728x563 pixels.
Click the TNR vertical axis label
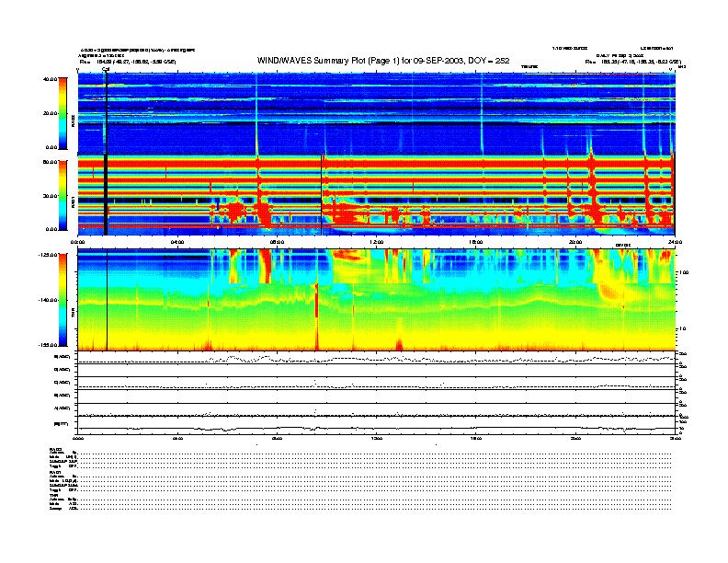73,315
